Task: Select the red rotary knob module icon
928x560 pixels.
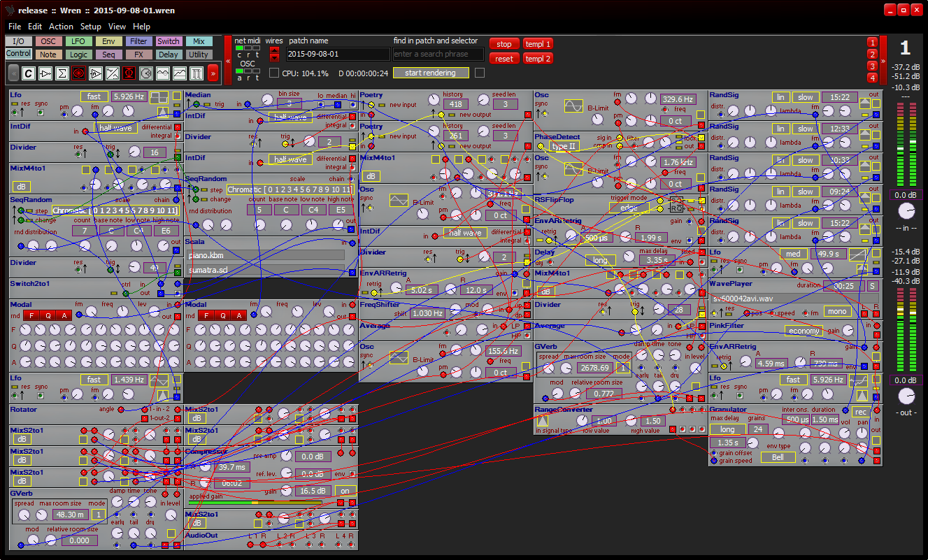Action: [x=79, y=73]
